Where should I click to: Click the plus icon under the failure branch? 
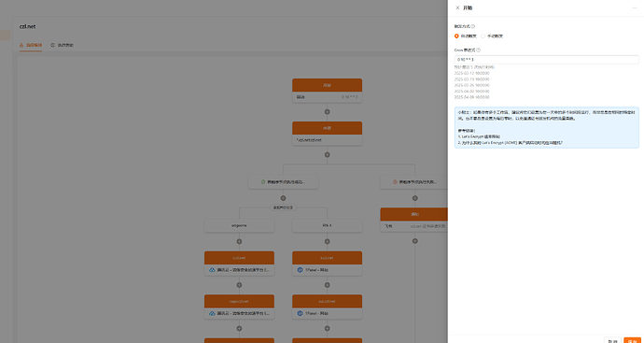[414, 198]
